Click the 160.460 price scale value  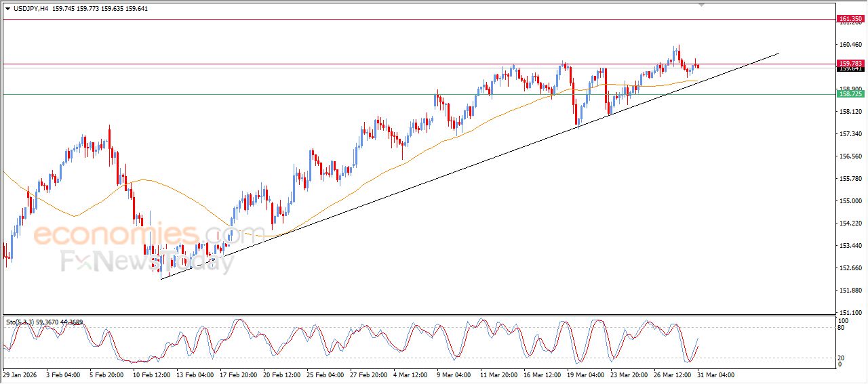[x=850, y=45]
